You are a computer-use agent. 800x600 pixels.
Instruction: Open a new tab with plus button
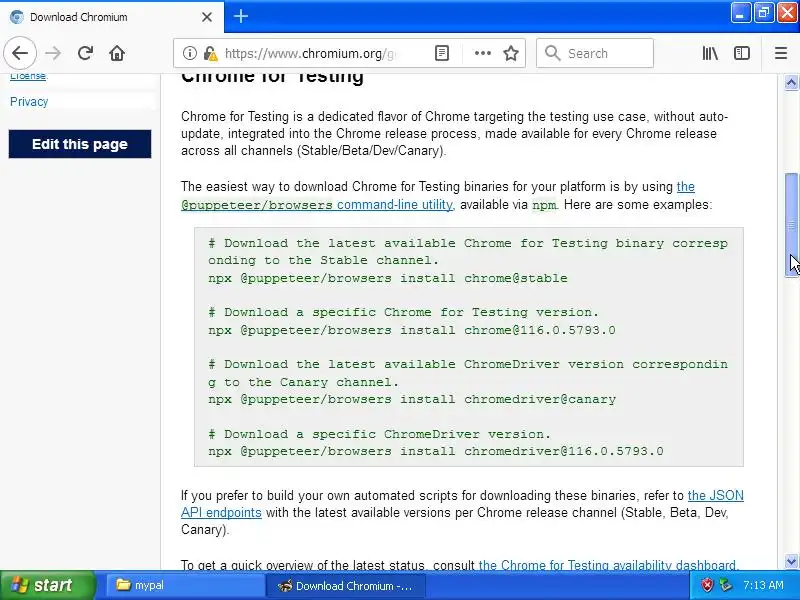[x=241, y=16]
